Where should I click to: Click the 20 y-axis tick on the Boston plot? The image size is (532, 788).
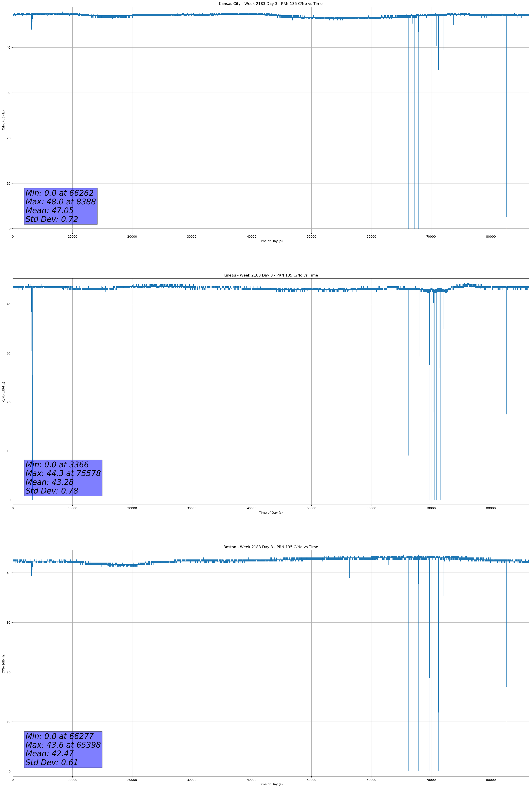click(x=8, y=672)
